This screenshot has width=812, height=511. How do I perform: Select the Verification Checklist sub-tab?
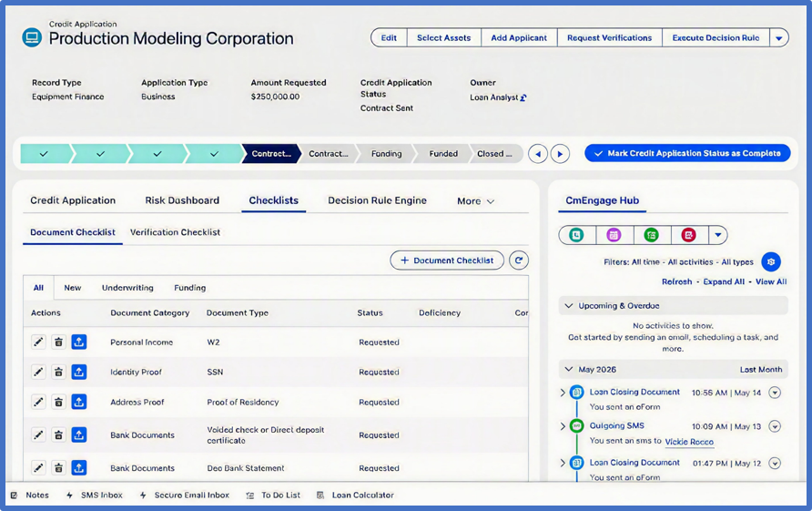point(175,232)
